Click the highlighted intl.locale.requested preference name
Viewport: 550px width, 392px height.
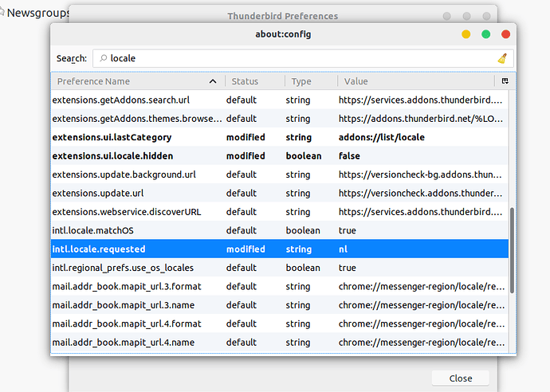point(99,249)
